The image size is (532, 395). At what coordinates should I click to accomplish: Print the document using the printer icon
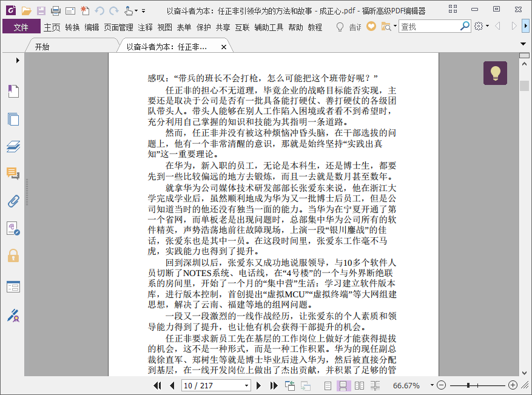coord(56,11)
